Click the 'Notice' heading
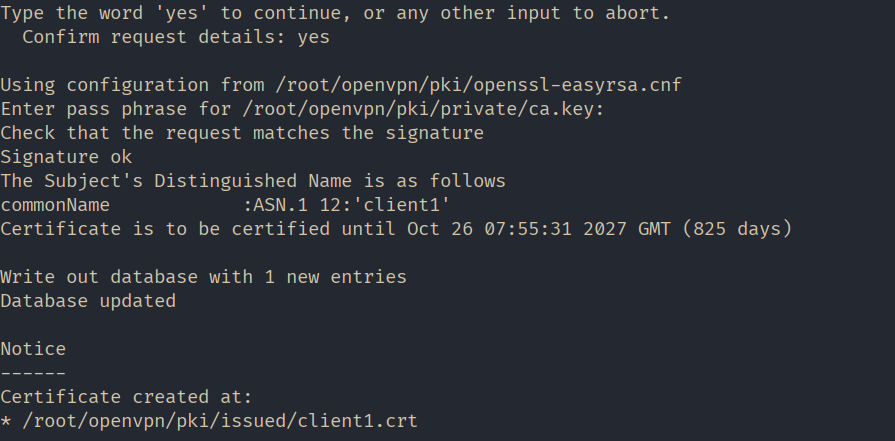895x441 pixels. [x=33, y=349]
